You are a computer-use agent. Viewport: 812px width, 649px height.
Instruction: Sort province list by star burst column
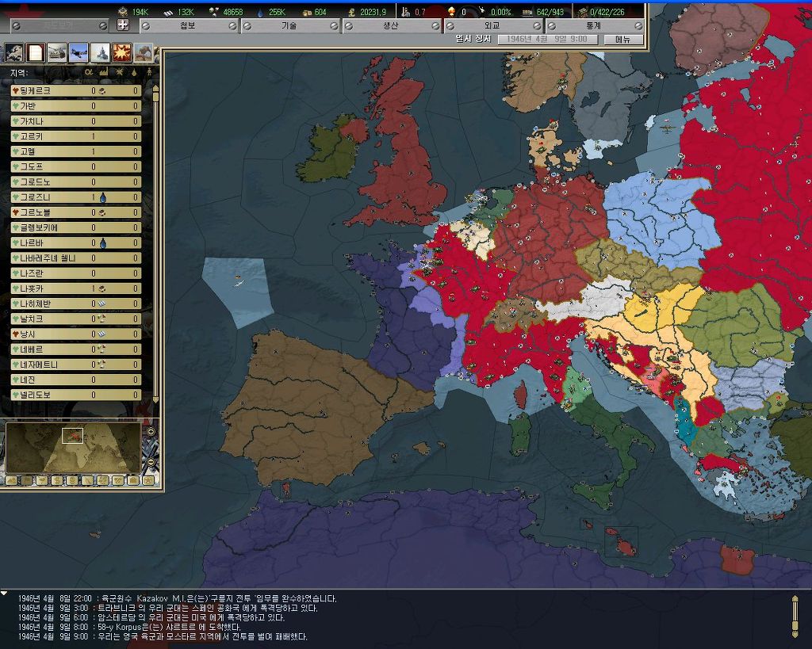pyautogui.click(x=119, y=72)
